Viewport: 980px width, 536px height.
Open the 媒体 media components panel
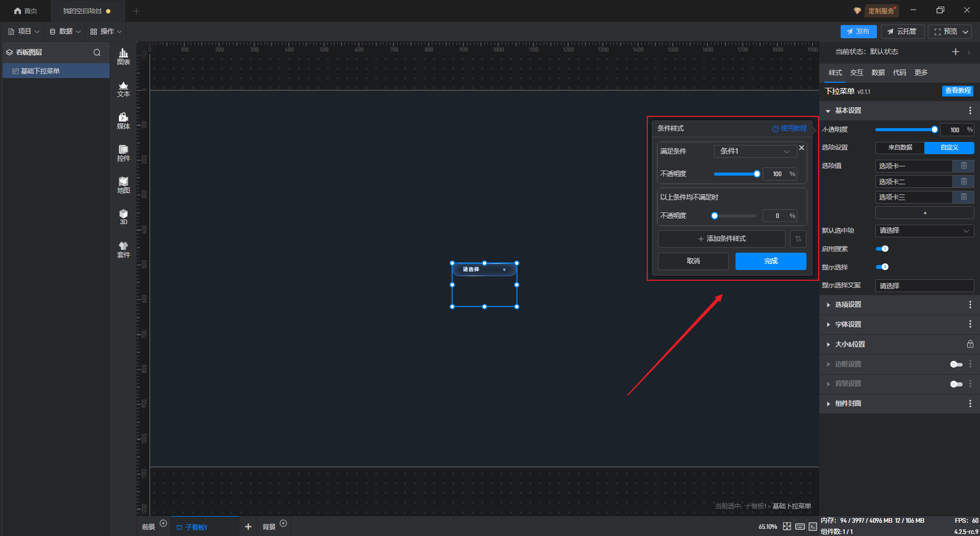coord(124,121)
